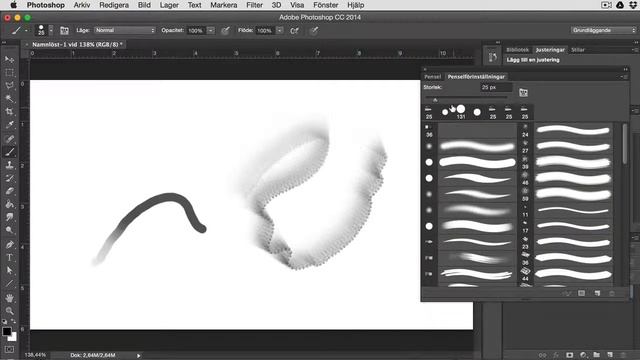
Task: Click the status bar arrow next to Dok size
Action: point(139,356)
